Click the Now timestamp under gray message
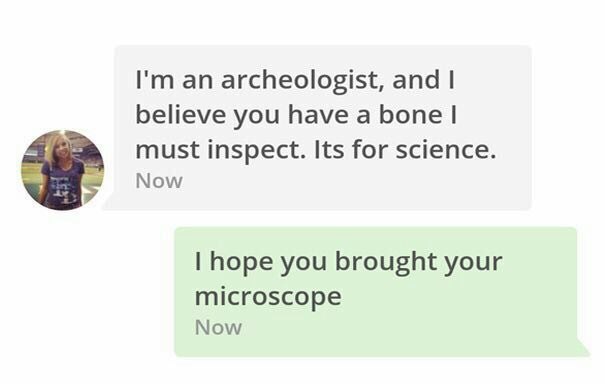Screen dimensions: 605x384 click(x=159, y=181)
